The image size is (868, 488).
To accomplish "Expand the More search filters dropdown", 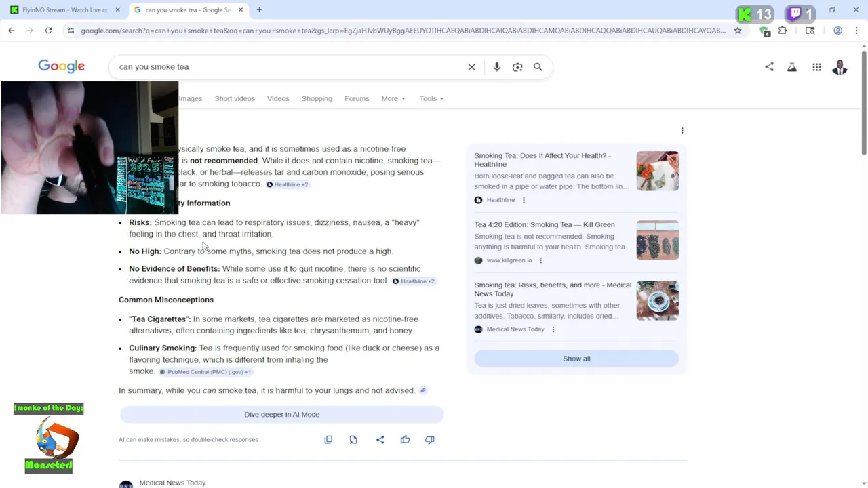I will point(393,99).
